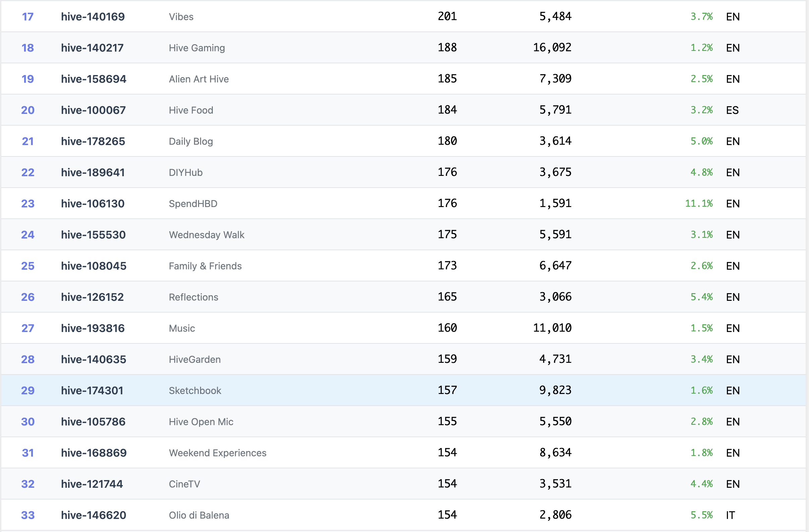809x532 pixels.
Task: Click ES language label for Hive Food
Action: coord(732,111)
